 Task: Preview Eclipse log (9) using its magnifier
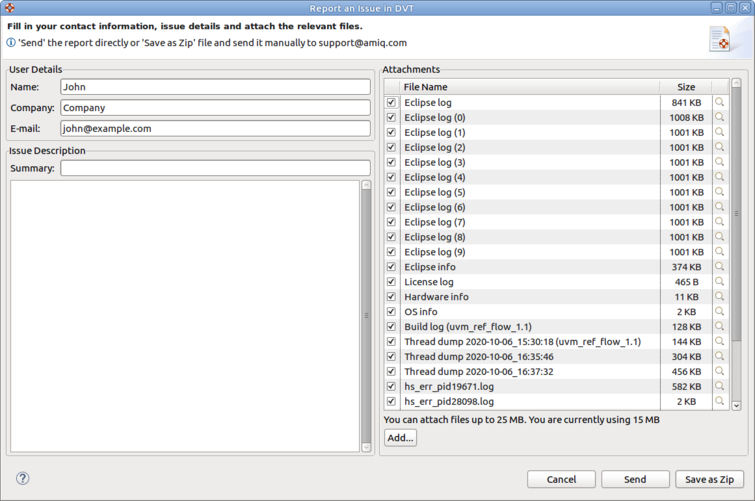click(x=719, y=251)
